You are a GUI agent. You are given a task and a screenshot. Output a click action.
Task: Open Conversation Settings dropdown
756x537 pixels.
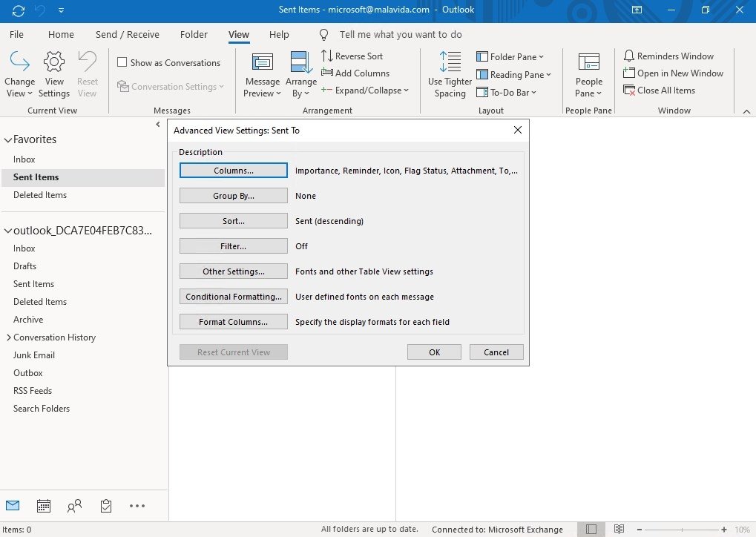(x=171, y=87)
